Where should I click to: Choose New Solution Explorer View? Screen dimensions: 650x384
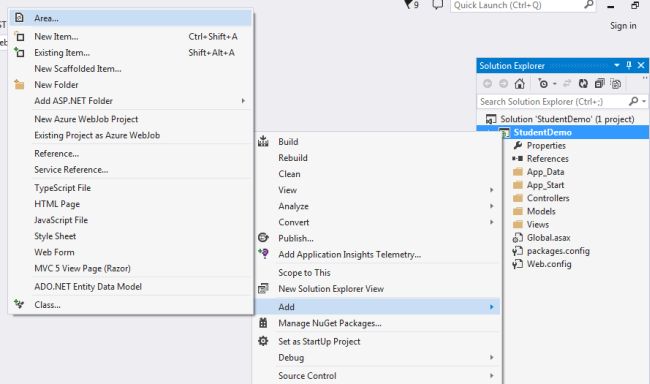[x=377, y=289]
